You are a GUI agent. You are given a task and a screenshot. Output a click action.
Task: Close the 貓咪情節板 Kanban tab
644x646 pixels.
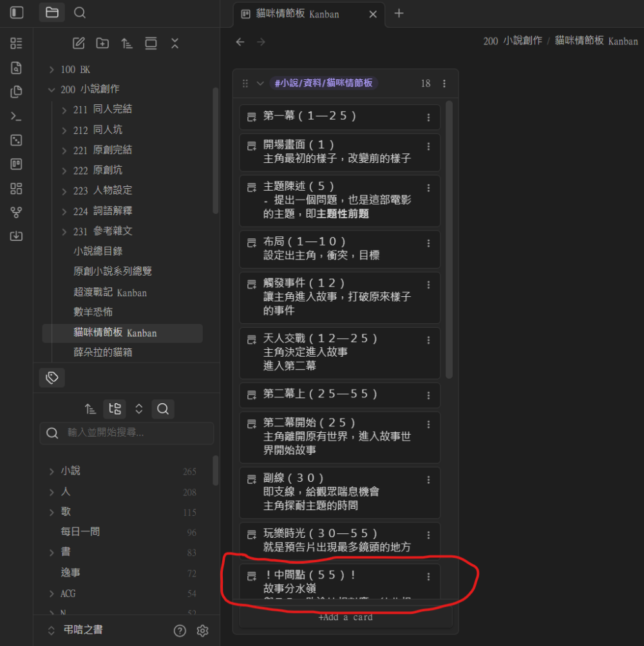click(373, 14)
